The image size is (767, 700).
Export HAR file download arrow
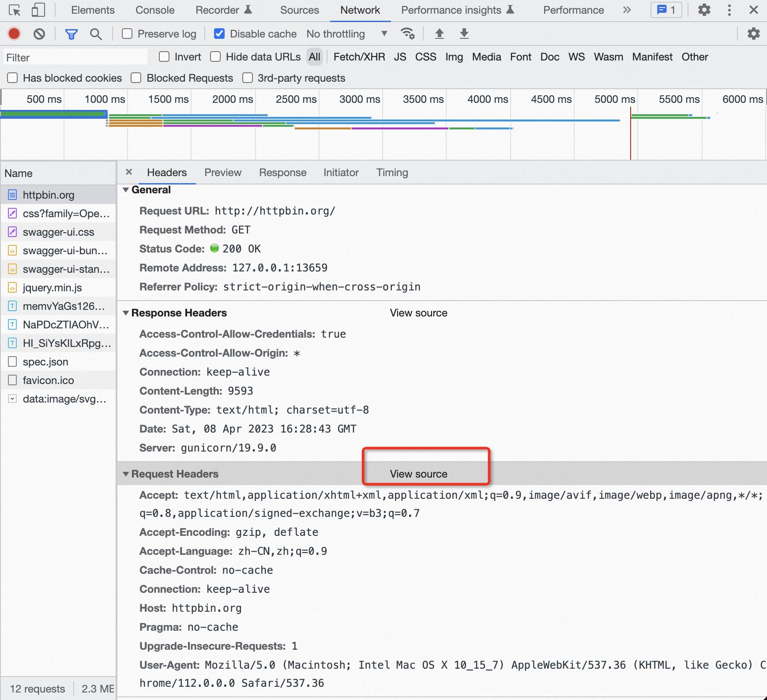coord(464,34)
